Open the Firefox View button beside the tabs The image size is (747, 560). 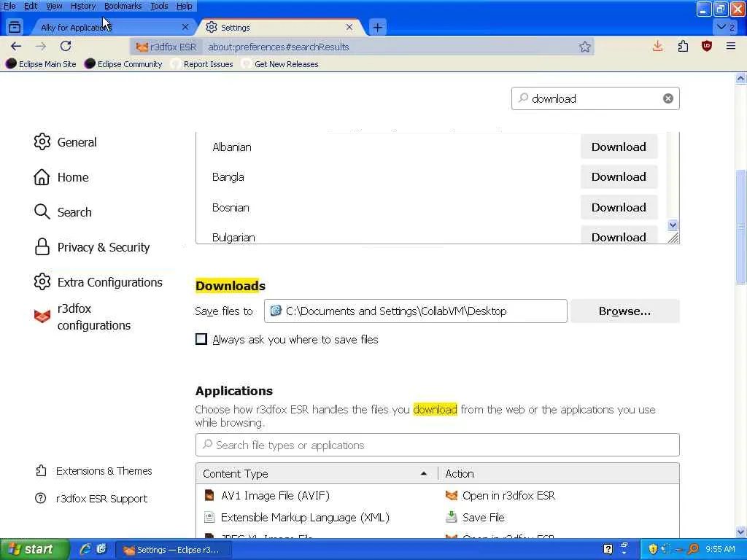[15, 27]
